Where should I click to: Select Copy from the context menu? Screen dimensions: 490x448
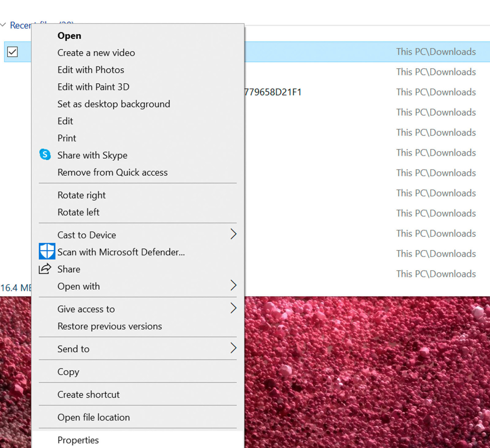click(x=68, y=372)
